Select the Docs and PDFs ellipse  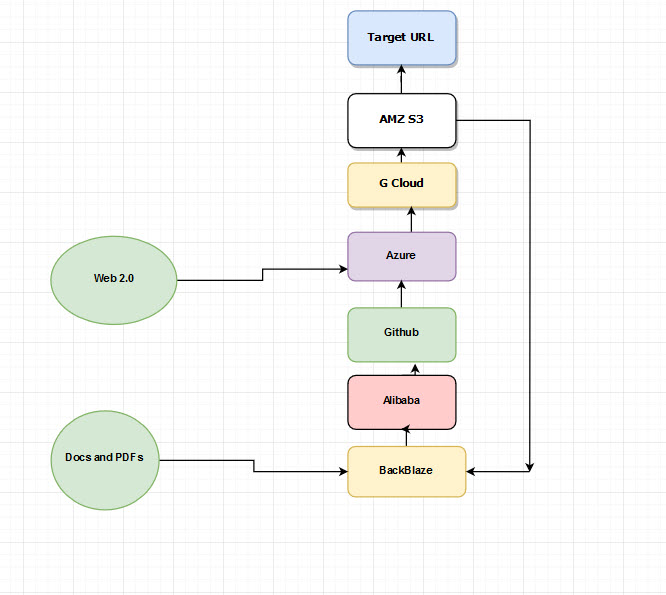pos(105,460)
